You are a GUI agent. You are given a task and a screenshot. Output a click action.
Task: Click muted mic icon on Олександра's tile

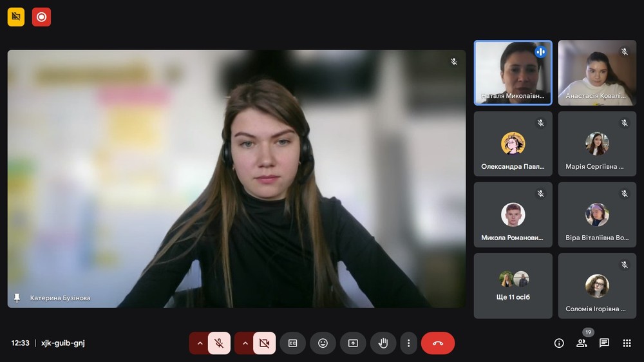coord(540,123)
